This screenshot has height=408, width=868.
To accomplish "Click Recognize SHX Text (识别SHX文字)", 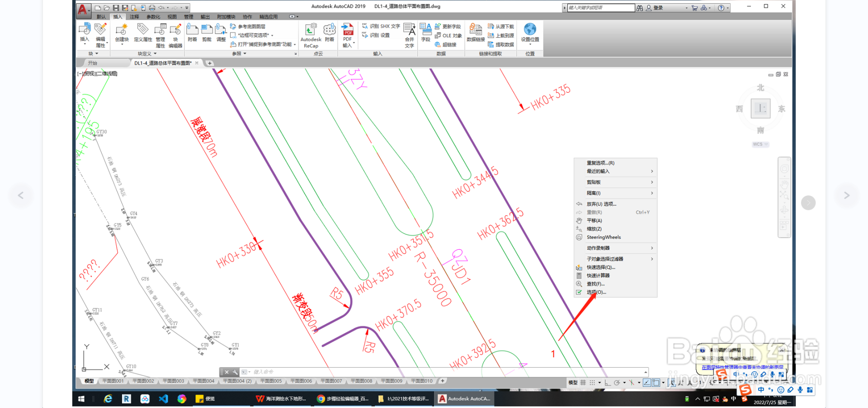I will [x=381, y=26].
